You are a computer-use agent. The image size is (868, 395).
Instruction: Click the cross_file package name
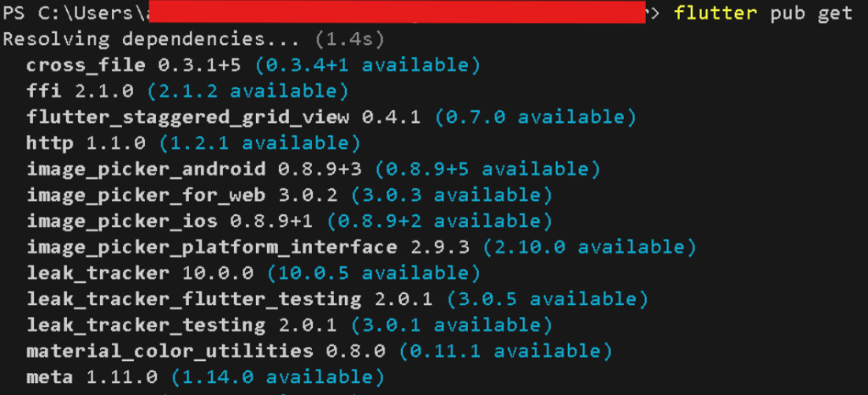(x=85, y=65)
